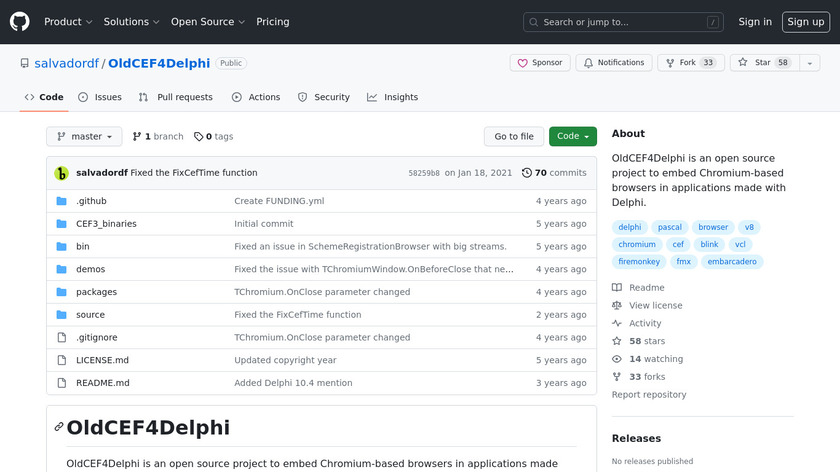
Task: Open the commit hash 58259b8 link
Action: [423, 173]
